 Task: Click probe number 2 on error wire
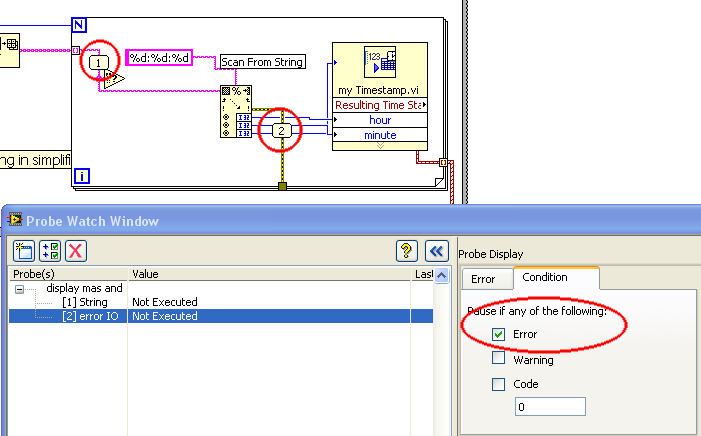click(282, 131)
